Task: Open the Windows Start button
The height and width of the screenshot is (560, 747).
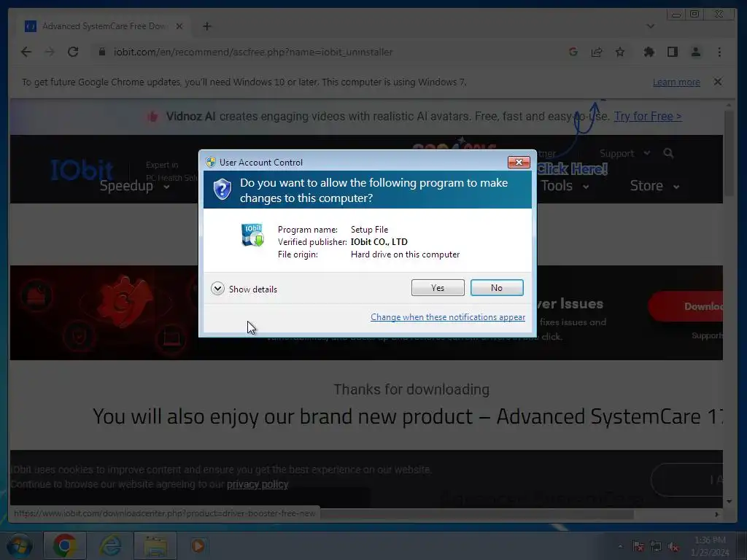Action: tap(18, 545)
